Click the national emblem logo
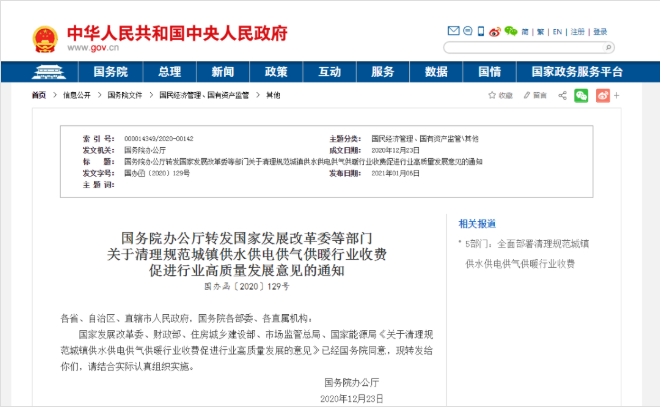 point(42,35)
